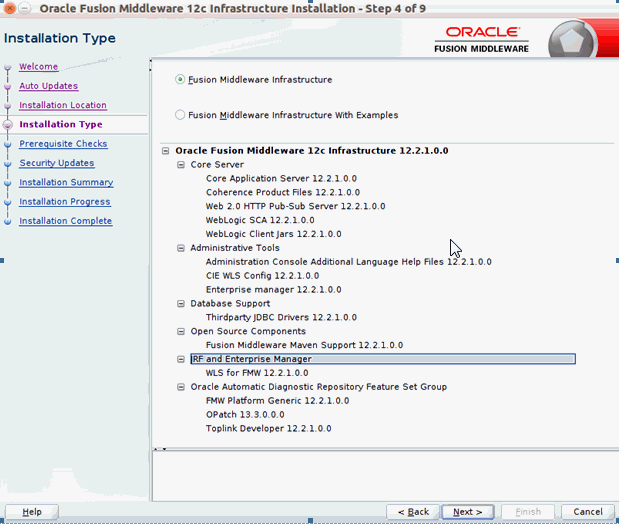Click the Installation Complete step bullet
Viewport: 619px width, 524px height.
8,222
